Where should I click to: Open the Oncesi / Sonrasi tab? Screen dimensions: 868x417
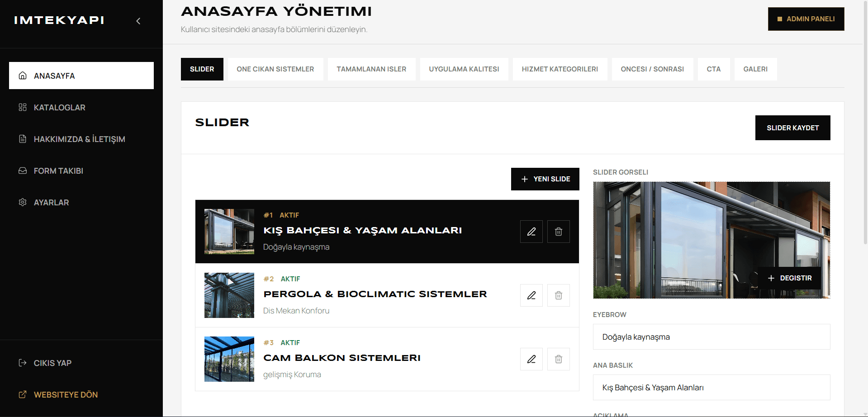pyautogui.click(x=652, y=69)
